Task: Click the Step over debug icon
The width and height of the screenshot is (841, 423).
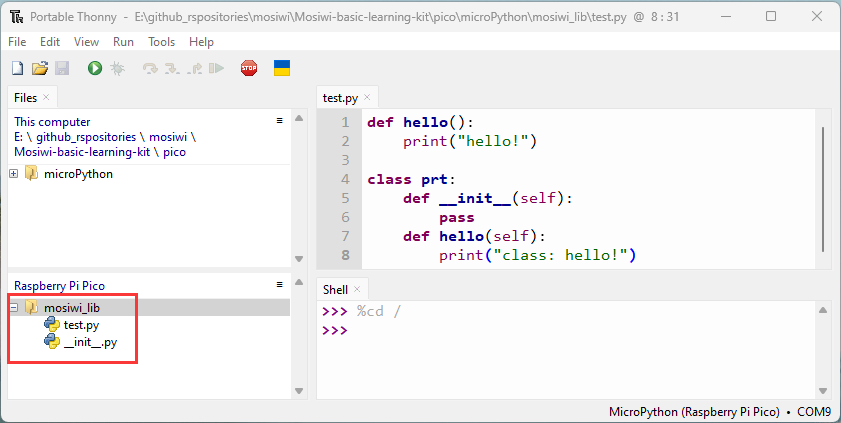Action: pyautogui.click(x=150, y=69)
